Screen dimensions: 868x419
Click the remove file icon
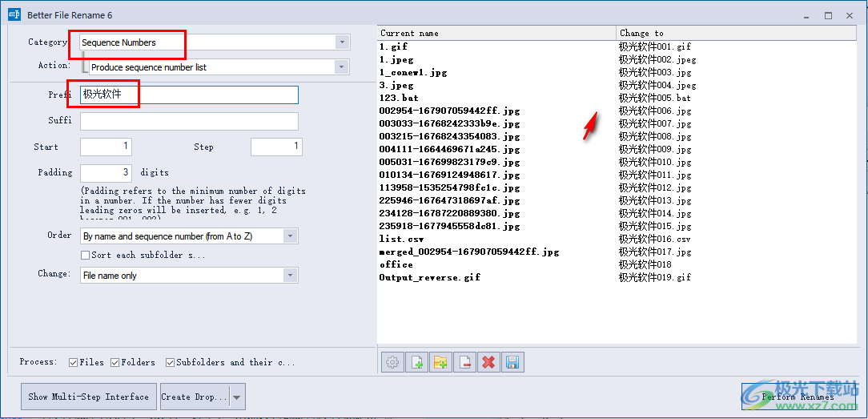[464, 363]
